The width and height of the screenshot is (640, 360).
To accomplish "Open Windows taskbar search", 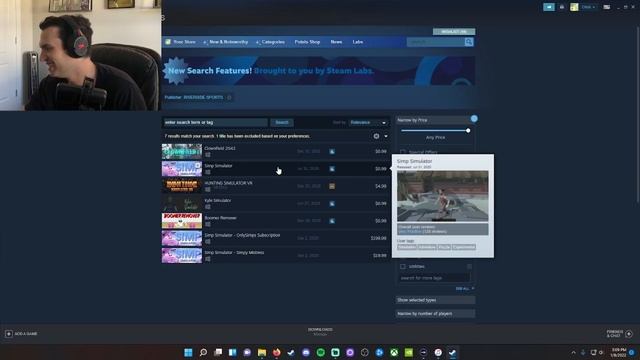I will (203, 352).
